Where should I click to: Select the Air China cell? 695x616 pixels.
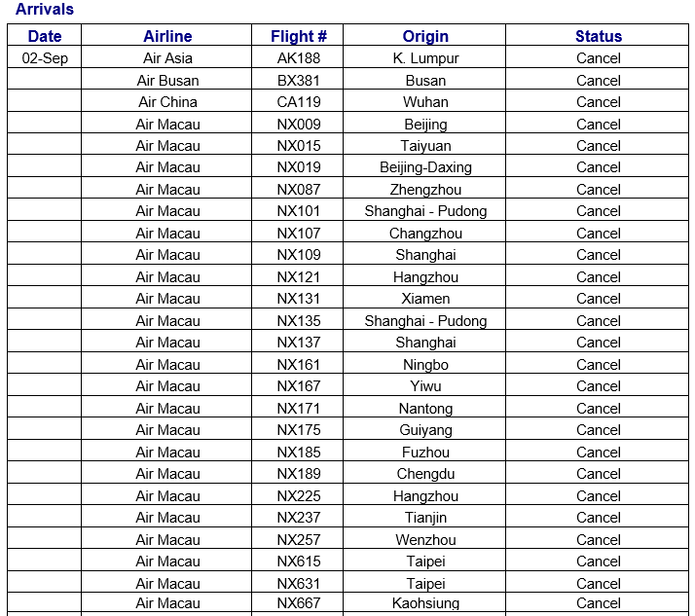167,102
